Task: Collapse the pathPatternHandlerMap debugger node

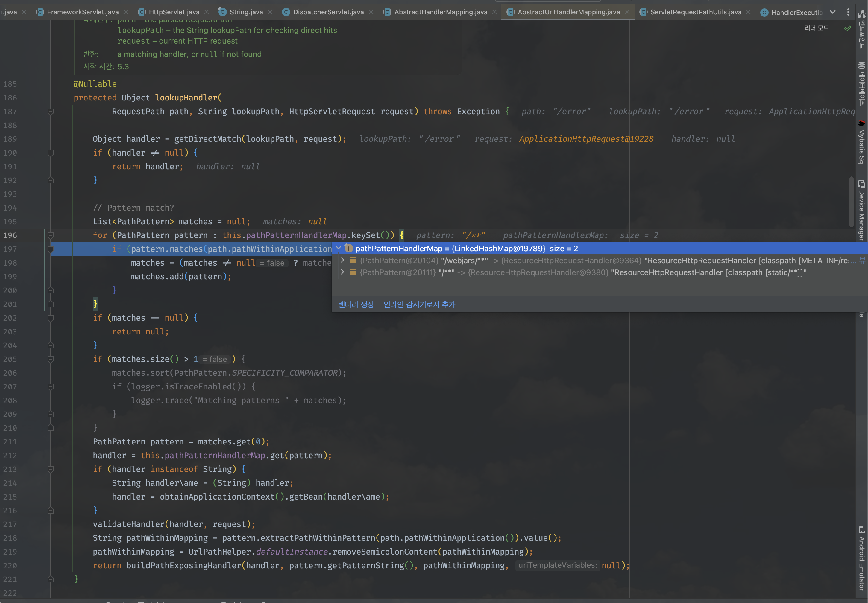Action: [339, 248]
